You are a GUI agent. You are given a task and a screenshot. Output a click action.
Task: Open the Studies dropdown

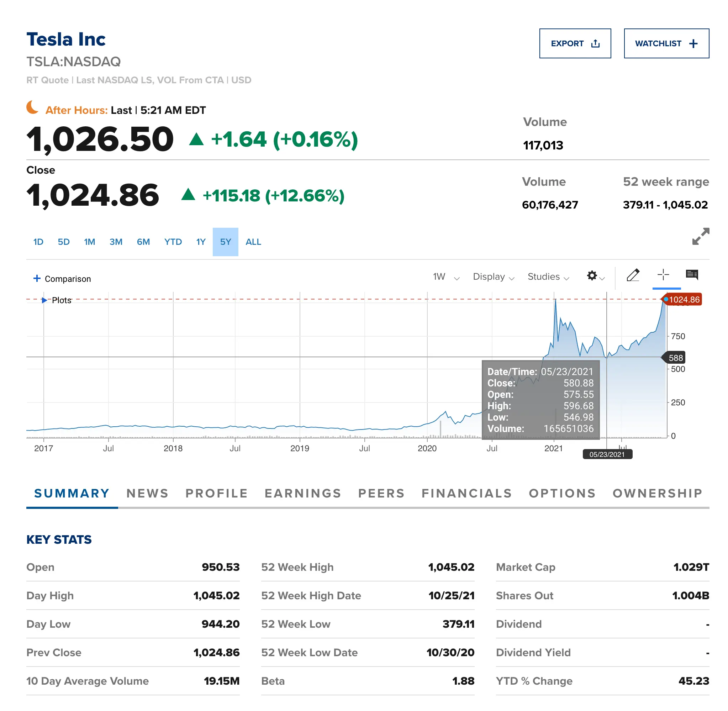[548, 277]
